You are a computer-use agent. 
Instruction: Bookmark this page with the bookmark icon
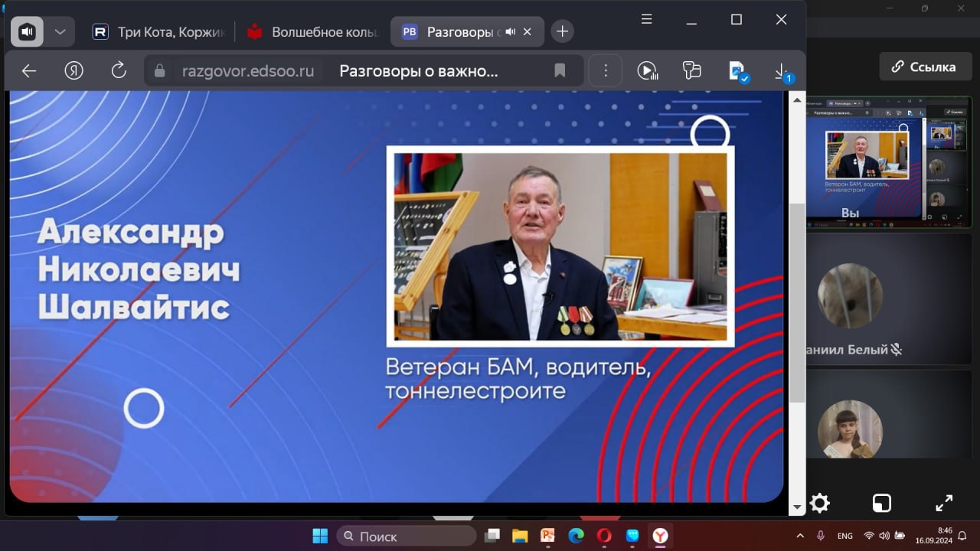560,71
